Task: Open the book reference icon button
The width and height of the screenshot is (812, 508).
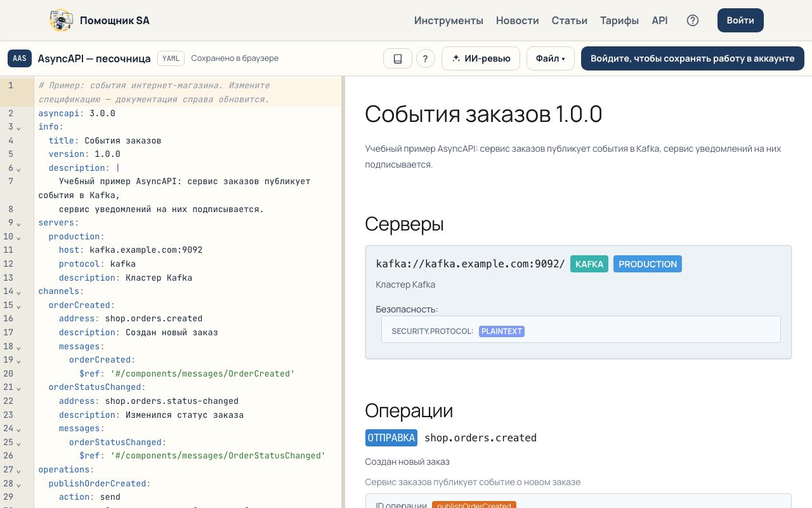Action: pos(398,58)
